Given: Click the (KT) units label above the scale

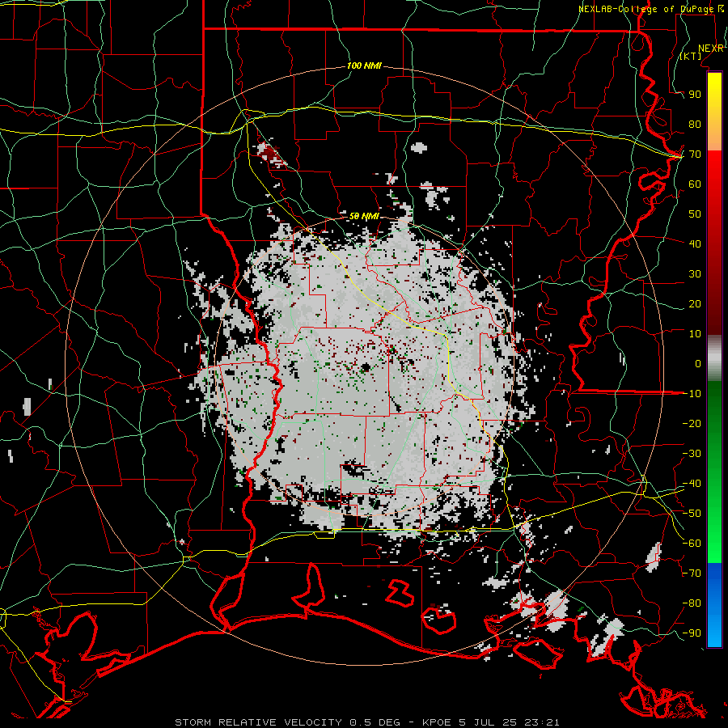Looking at the screenshot, I should (x=691, y=56).
